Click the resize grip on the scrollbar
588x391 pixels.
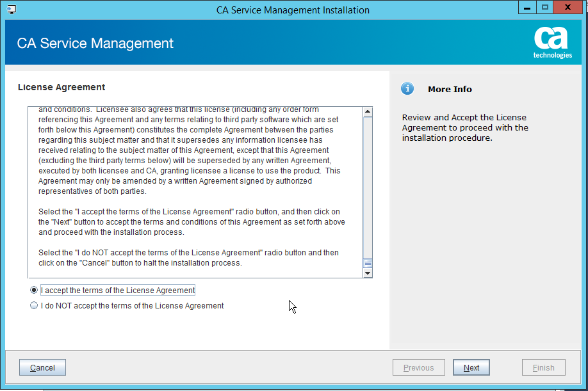click(x=368, y=262)
